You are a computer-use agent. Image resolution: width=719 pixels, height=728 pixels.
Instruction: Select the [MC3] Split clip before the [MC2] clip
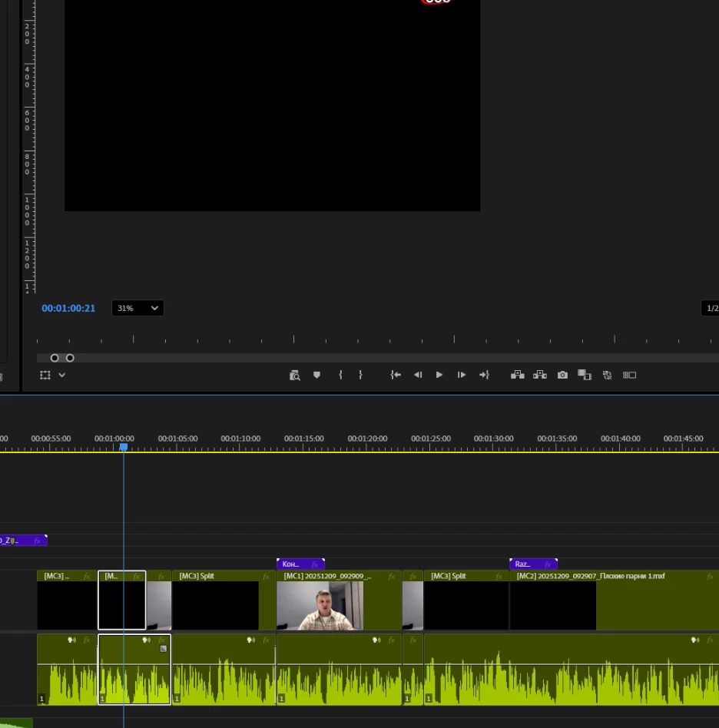(x=466, y=600)
